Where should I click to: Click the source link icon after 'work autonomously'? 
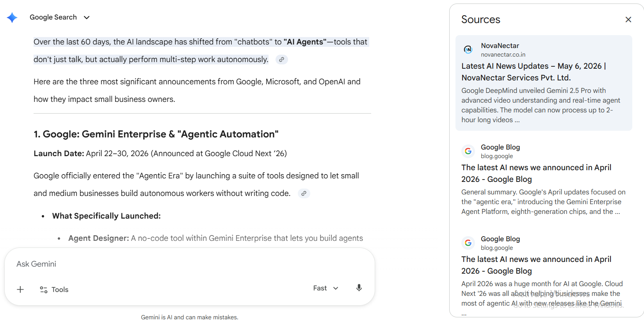pos(281,60)
